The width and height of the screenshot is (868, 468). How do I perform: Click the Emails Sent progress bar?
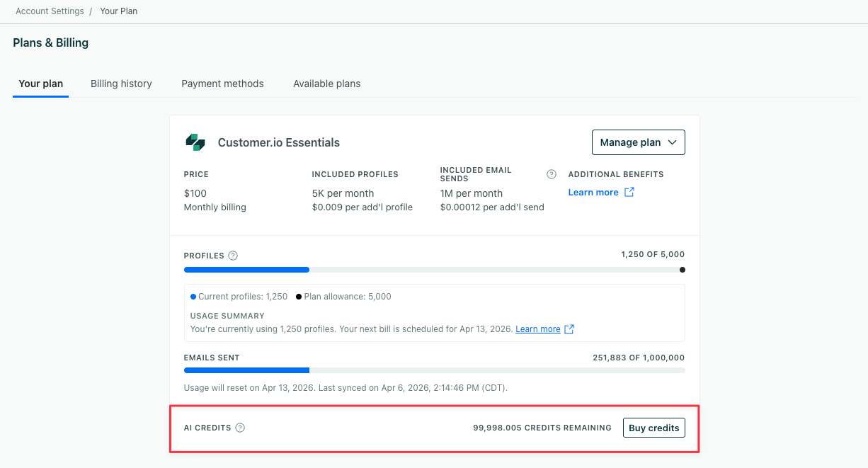[434, 370]
